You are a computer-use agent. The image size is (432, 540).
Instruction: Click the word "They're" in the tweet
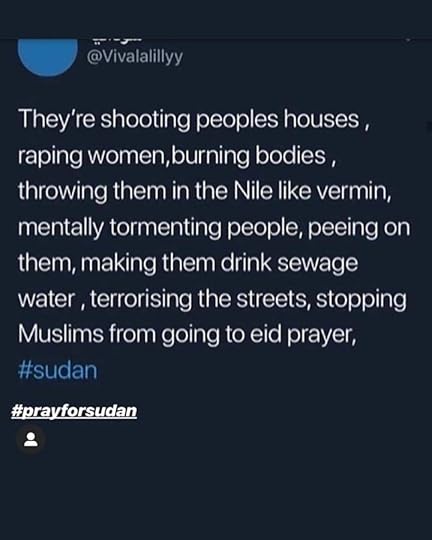(56, 120)
